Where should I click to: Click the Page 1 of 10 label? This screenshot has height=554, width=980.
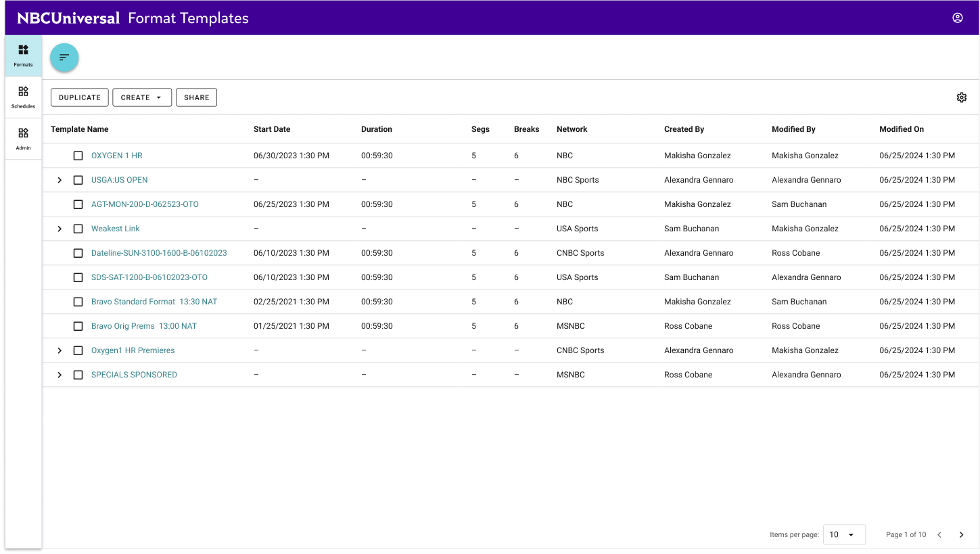point(906,534)
